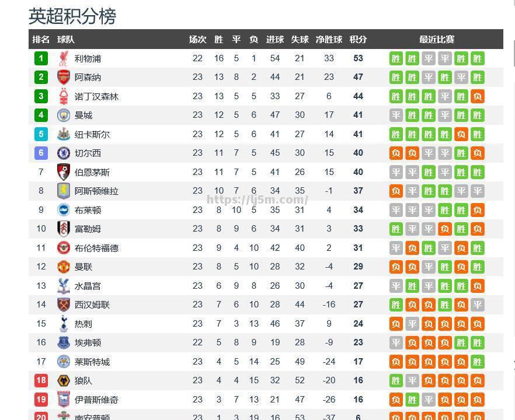
Task: Sort table by 积分 column header
Action: (x=358, y=40)
